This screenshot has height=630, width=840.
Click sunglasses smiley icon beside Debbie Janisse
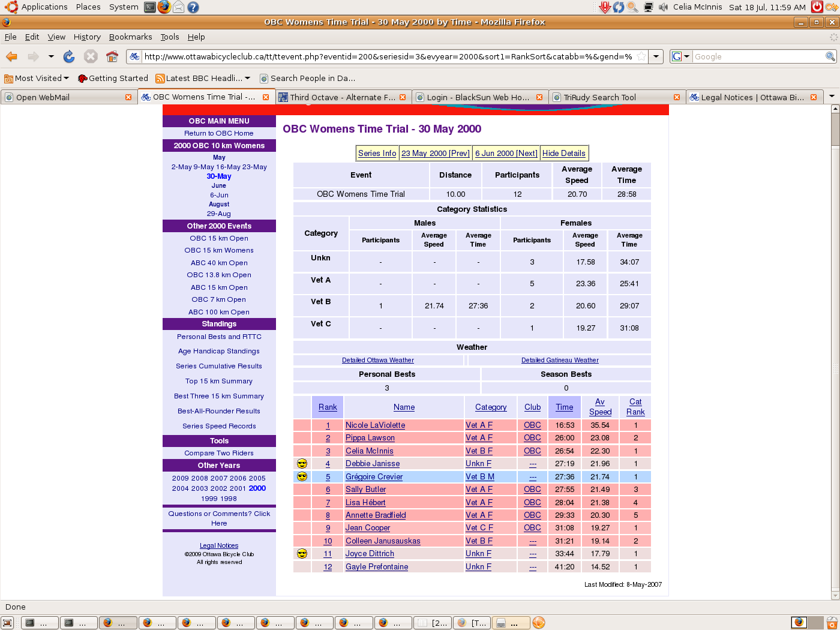tap(302, 464)
